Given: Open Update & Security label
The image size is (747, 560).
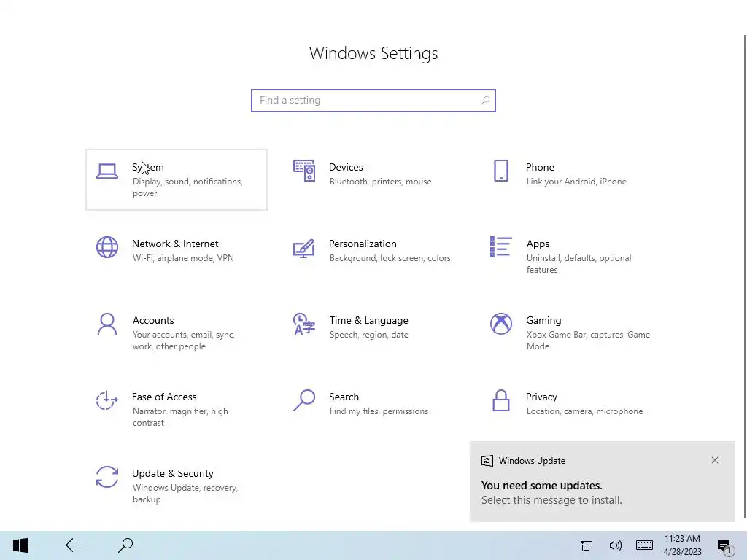Looking at the screenshot, I should [x=172, y=474].
